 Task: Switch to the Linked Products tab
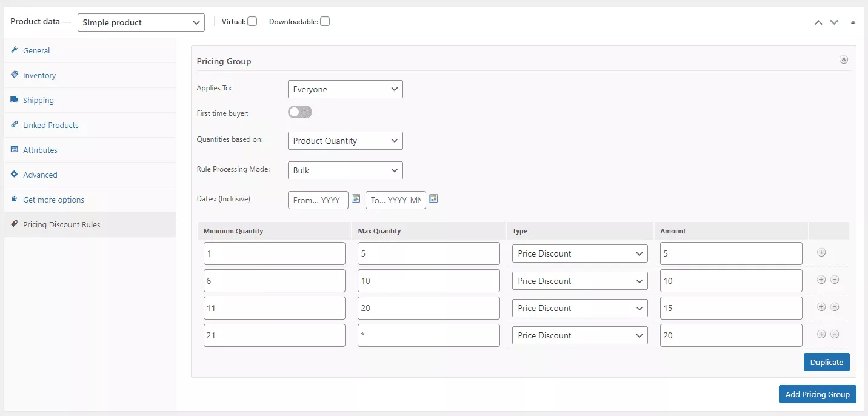(90, 125)
